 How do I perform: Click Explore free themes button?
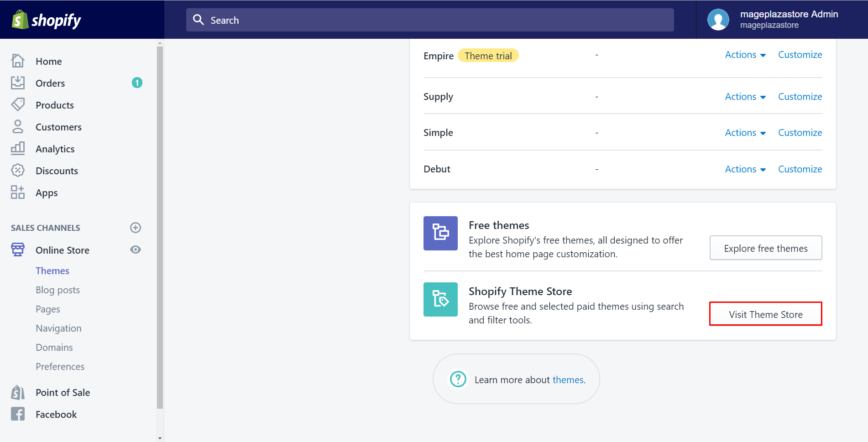coord(766,248)
